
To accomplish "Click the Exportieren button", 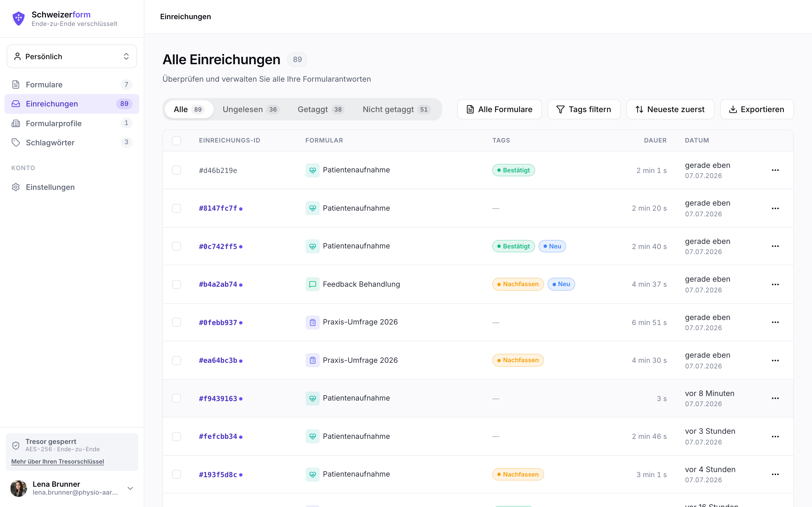I will click(757, 109).
